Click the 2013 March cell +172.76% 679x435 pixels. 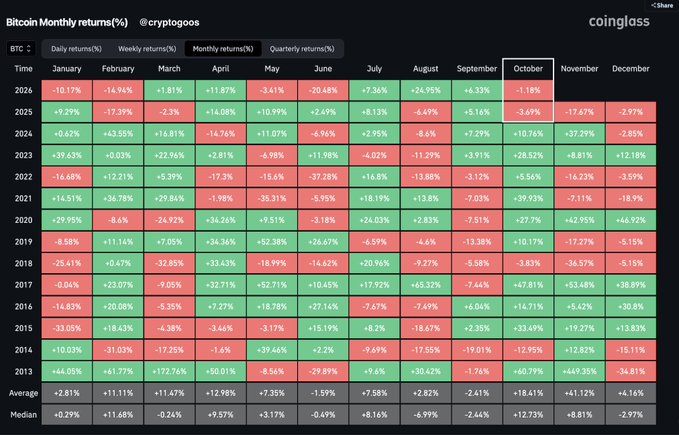pyautogui.click(x=169, y=371)
